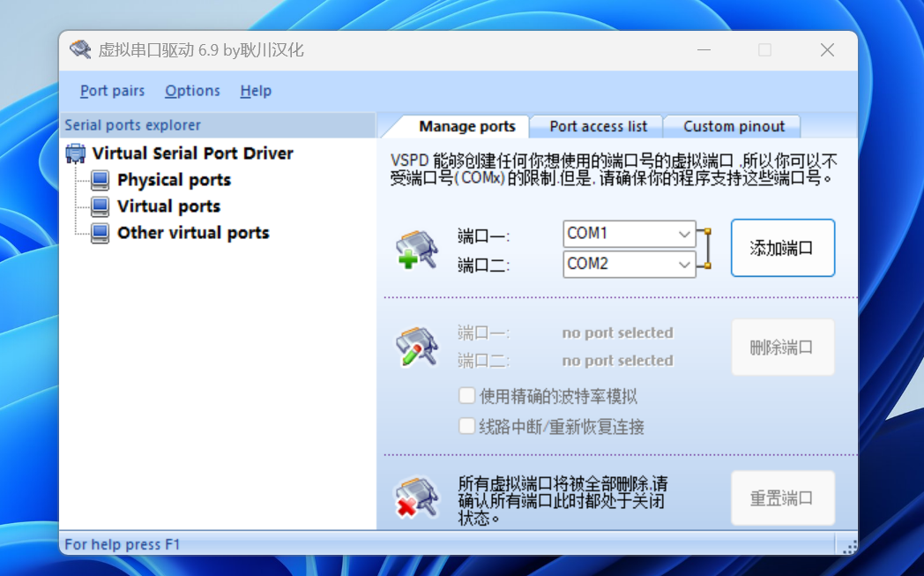Viewport: 924px width, 576px height.
Task: Click the 'For help press F1' status text
Action: 122,544
